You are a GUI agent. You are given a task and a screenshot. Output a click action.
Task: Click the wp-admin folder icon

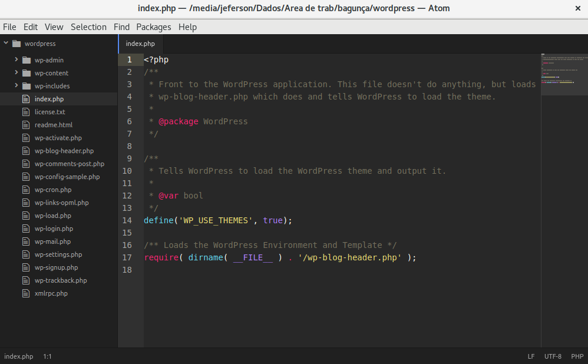pyautogui.click(x=26, y=59)
